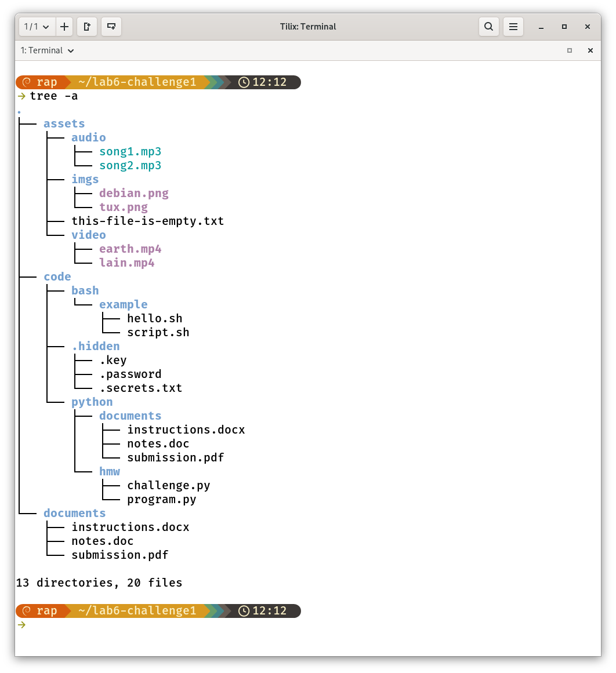The image size is (616, 673).
Task: Open the hamburger application menu
Action: (513, 27)
